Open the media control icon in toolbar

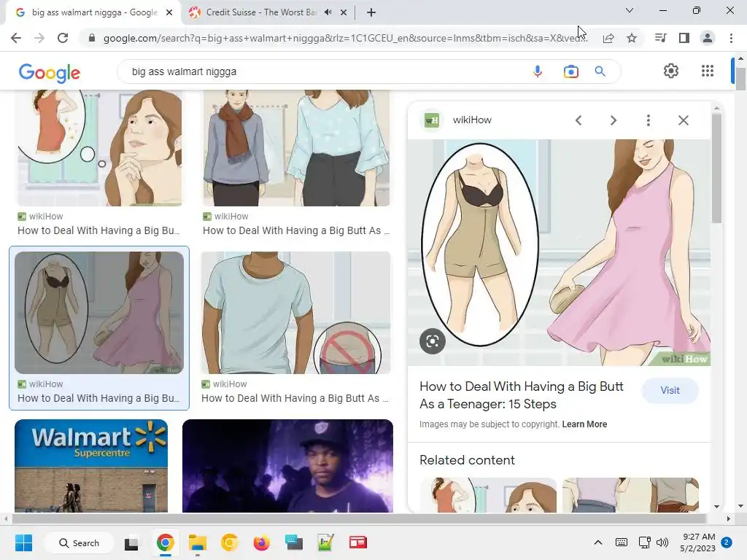660,38
